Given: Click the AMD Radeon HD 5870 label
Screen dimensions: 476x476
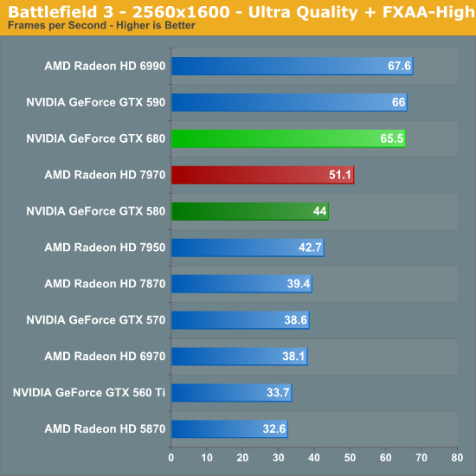Looking at the screenshot, I should 105,429.
